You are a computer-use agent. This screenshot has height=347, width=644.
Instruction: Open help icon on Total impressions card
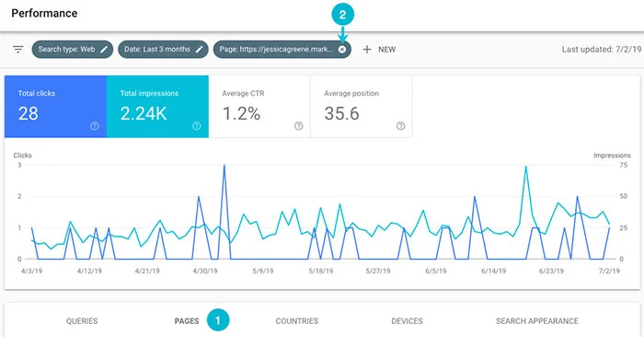pyautogui.click(x=197, y=126)
